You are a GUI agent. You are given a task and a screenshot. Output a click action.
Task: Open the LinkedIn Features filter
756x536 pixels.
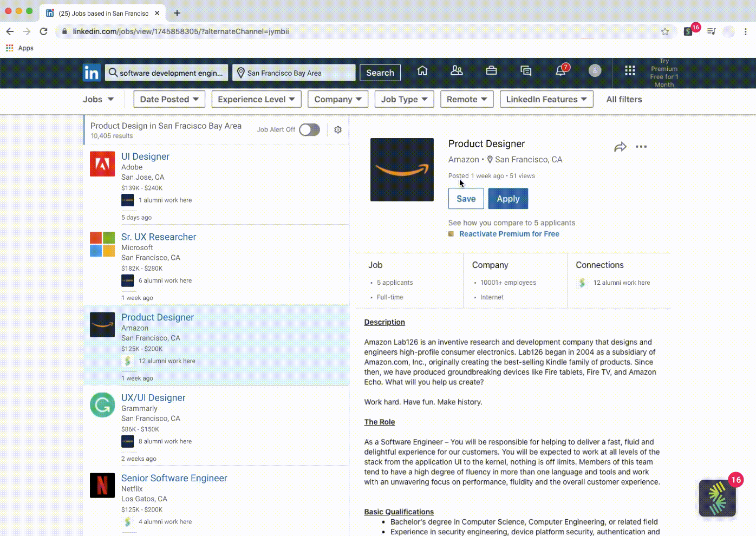point(546,99)
